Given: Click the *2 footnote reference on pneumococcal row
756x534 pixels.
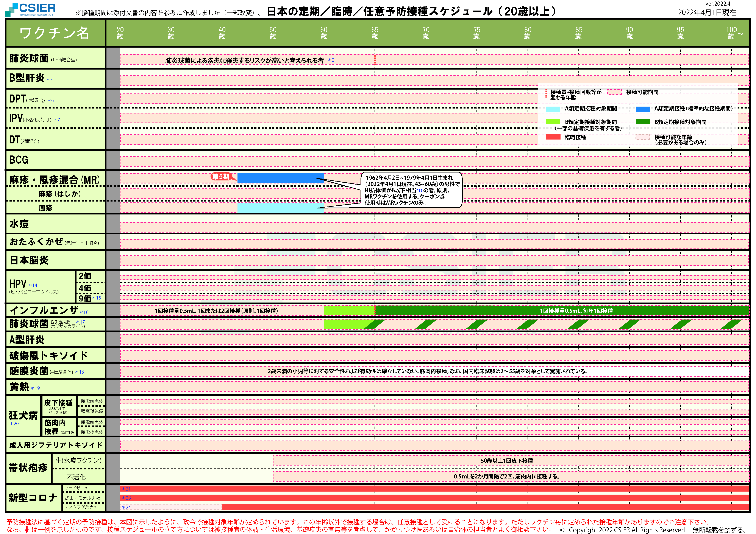Looking at the screenshot, I should (331, 60).
